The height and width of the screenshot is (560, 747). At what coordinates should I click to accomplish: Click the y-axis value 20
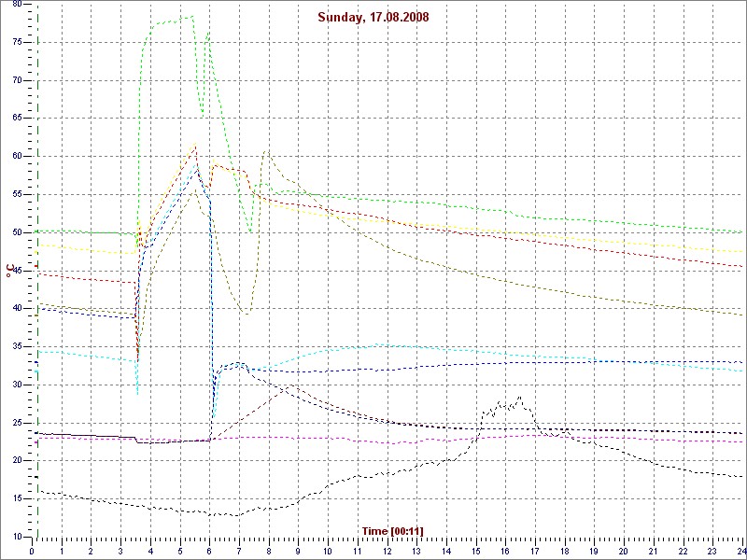17,460
